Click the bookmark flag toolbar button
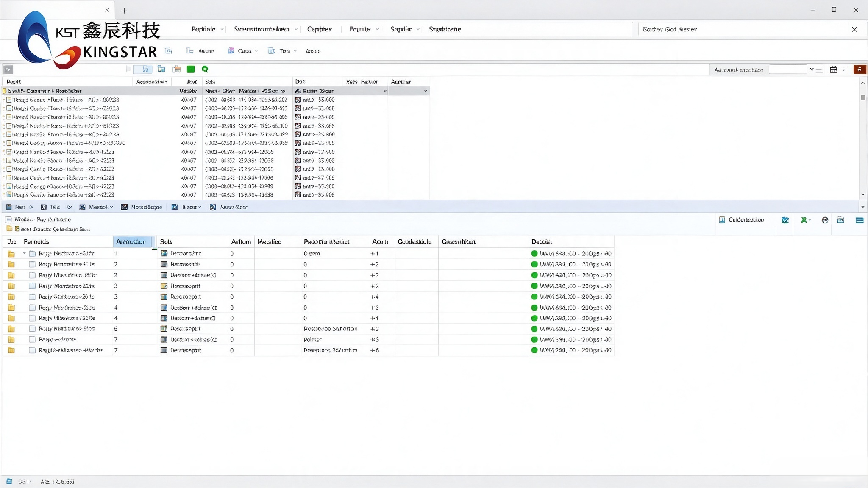This screenshot has height=488, width=868. point(143,69)
